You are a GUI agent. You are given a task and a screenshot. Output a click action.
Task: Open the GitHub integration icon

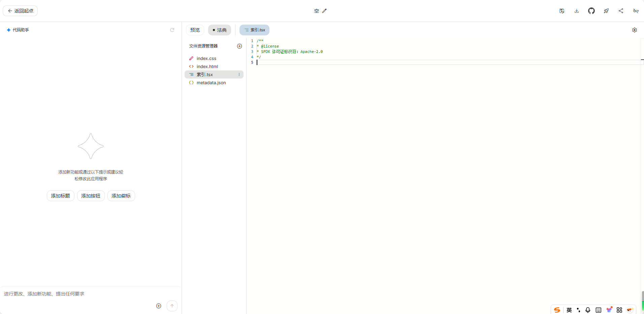click(x=591, y=11)
